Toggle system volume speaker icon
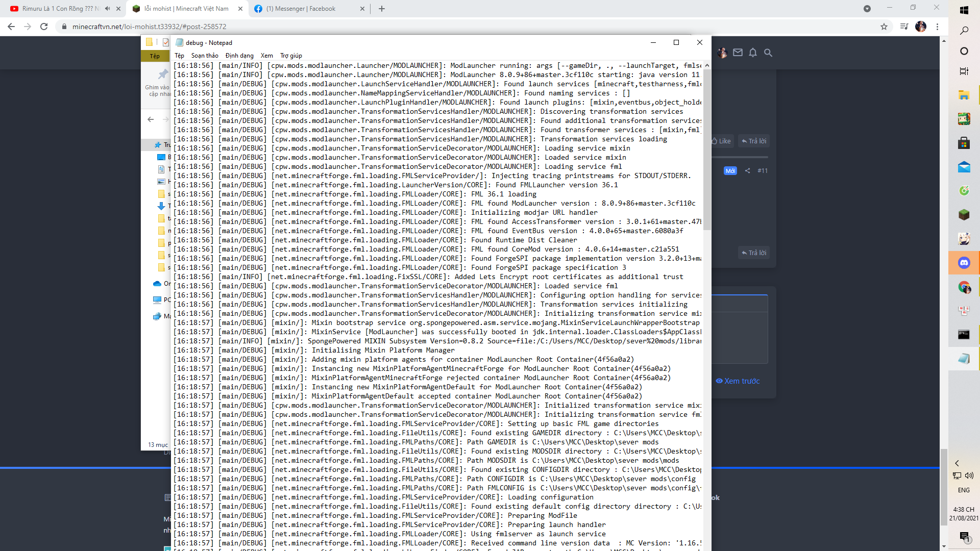This screenshot has height=551, width=980. coord(969,475)
